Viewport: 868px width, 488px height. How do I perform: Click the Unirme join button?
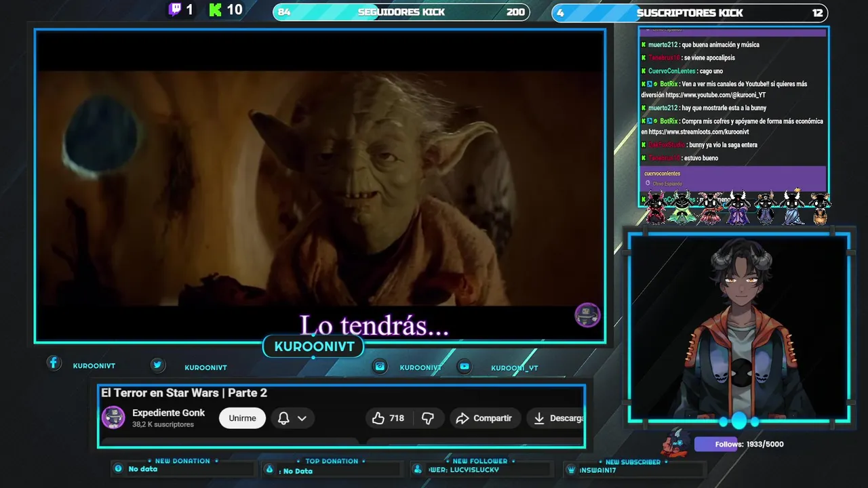(242, 418)
